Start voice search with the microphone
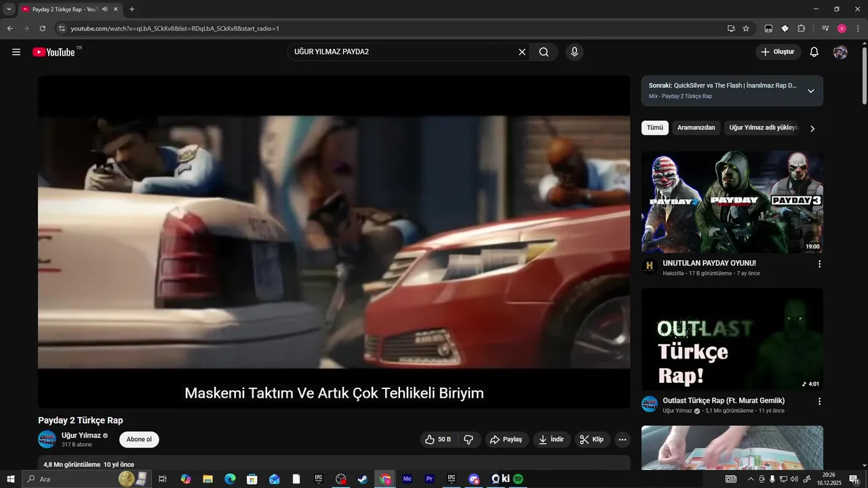This screenshot has width=868, height=488. 574,52
